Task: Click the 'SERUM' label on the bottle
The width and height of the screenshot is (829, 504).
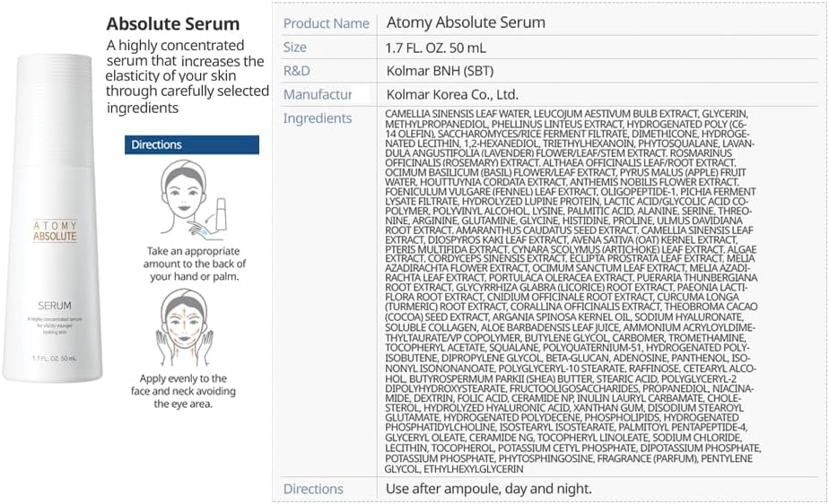Action: 55,305
